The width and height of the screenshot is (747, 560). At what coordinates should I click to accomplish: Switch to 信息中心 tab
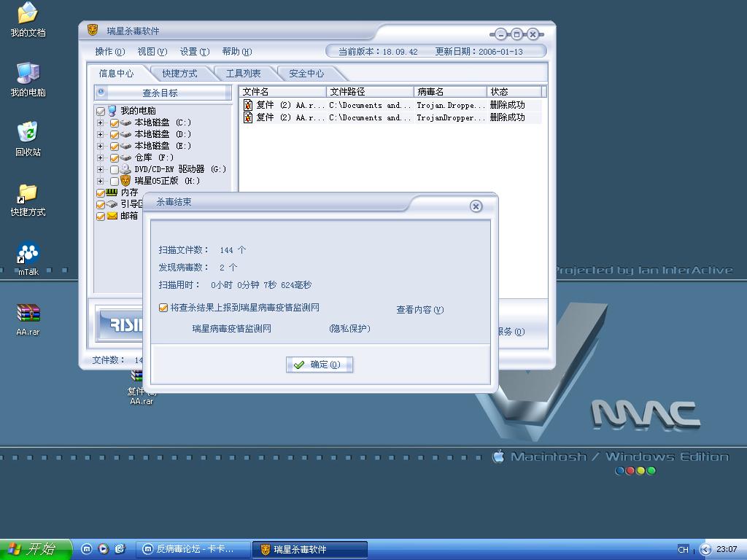tap(116, 74)
